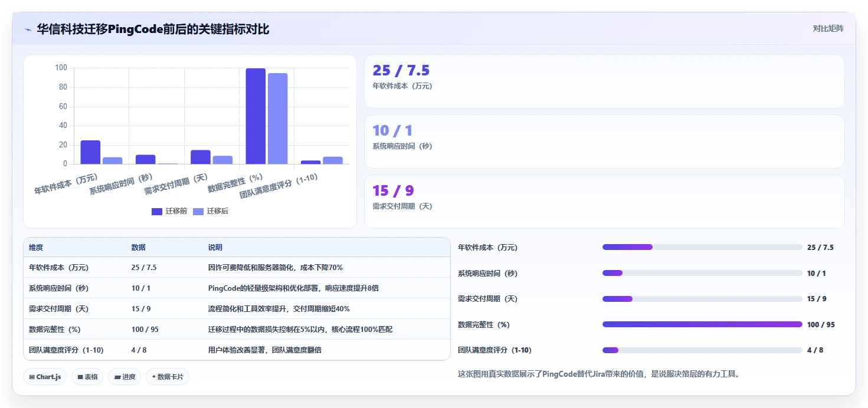Click table cell 团队满意度评分（1-10）

(x=66, y=350)
